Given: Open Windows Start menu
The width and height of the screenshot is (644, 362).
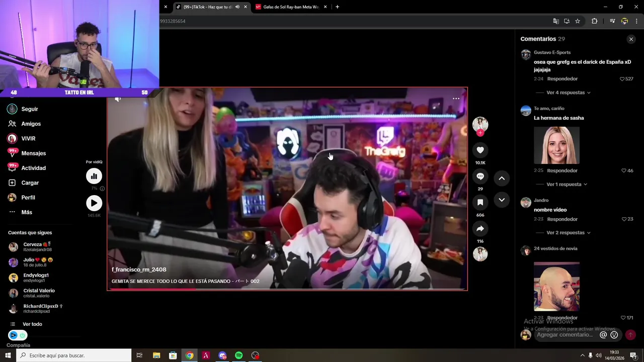Looking at the screenshot, I should (x=8, y=355).
